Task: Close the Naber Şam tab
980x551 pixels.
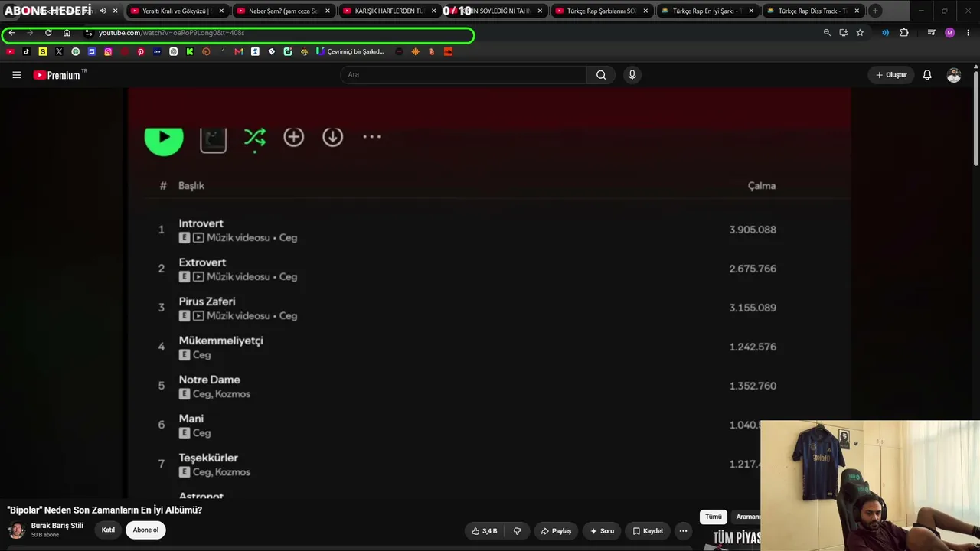Action: tap(328, 11)
